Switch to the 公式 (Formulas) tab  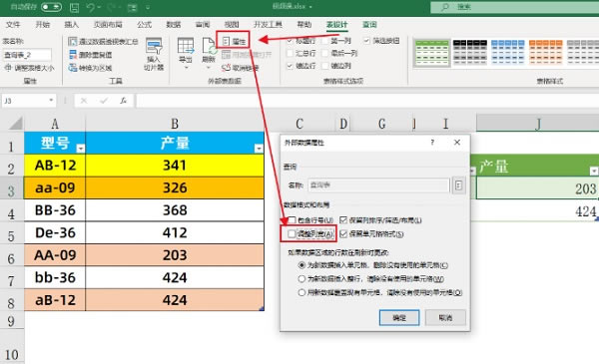[144, 24]
